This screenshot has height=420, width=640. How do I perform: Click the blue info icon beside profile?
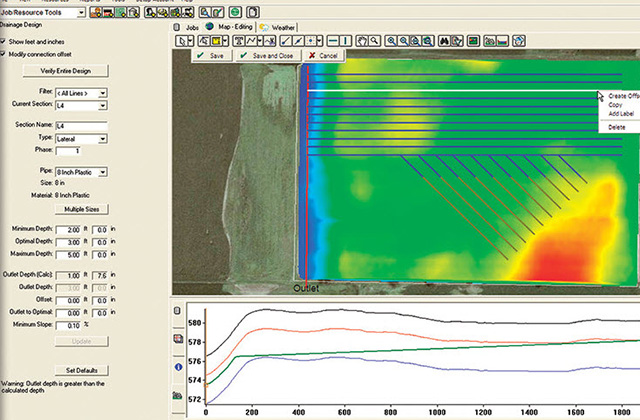click(x=178, y=367)
